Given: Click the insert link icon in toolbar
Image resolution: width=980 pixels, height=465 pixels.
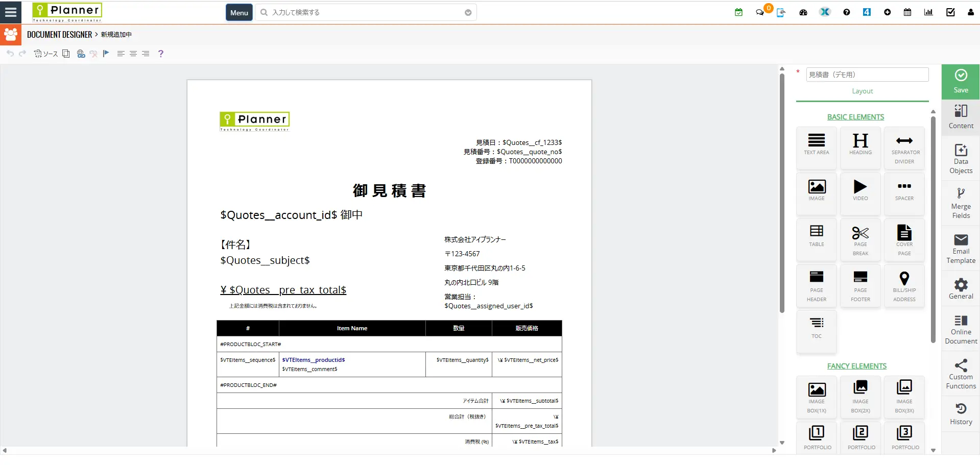Looking at the screenshot, I should [81, 54].
